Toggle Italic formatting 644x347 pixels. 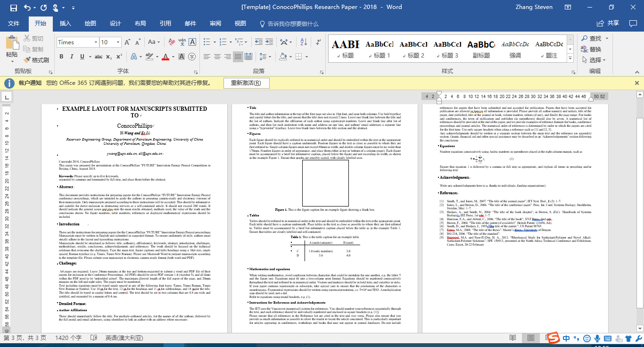click(x=72, y=57)
